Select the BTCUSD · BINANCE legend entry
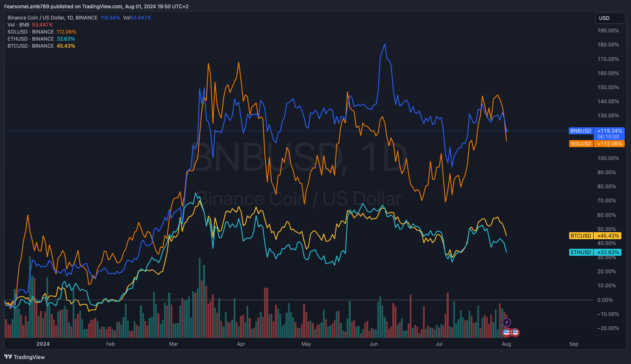 31,46
